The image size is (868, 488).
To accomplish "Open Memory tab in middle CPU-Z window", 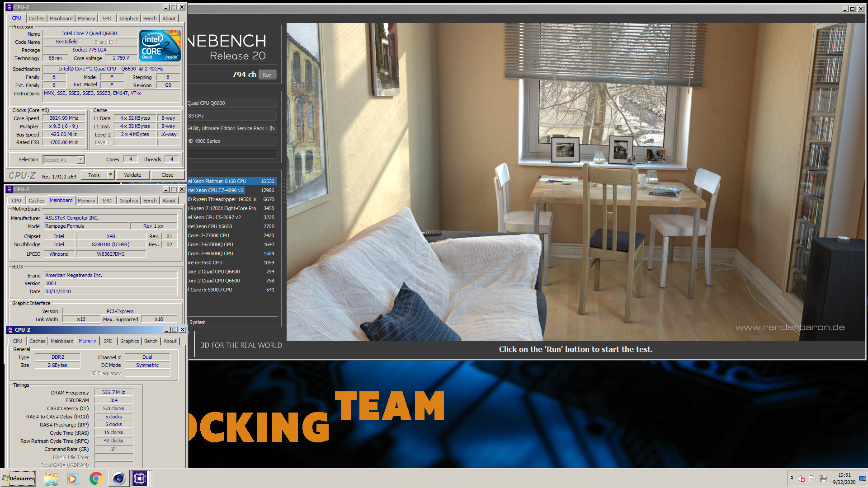I will (86, 201).
